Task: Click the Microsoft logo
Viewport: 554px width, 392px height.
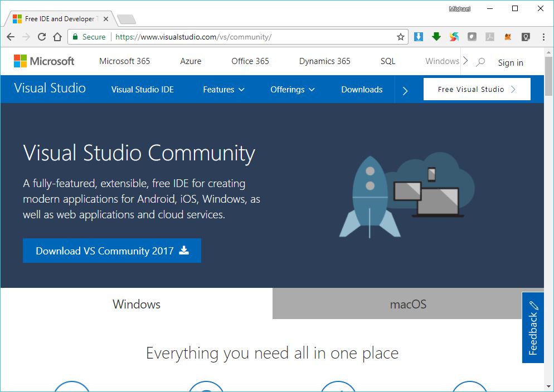Action: pyautogui.click(x=44, y=61)
